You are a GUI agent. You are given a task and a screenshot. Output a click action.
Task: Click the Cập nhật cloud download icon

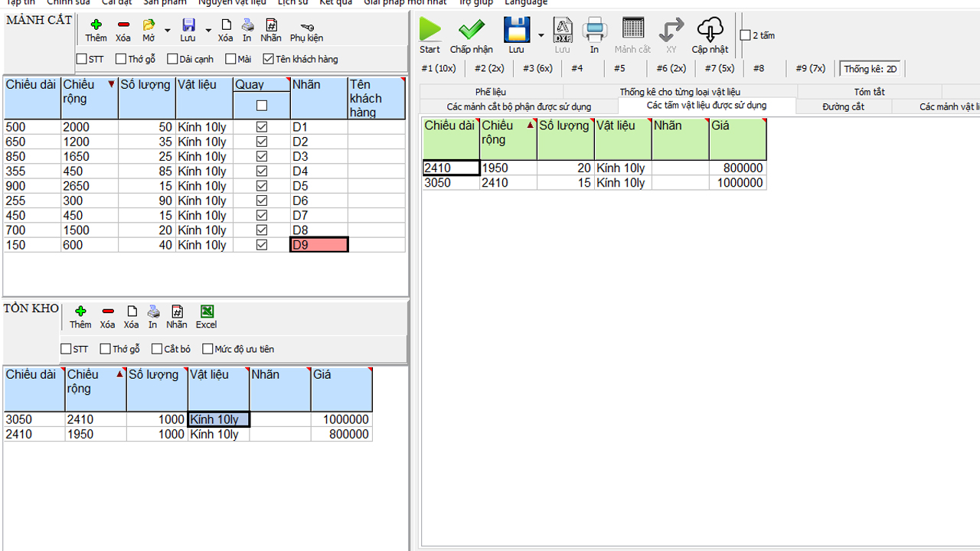(x=710, y=31)
